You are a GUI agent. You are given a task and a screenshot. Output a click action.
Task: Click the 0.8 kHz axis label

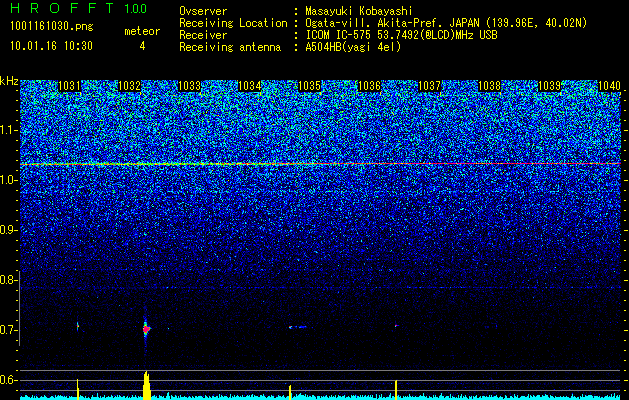point(7,280)
